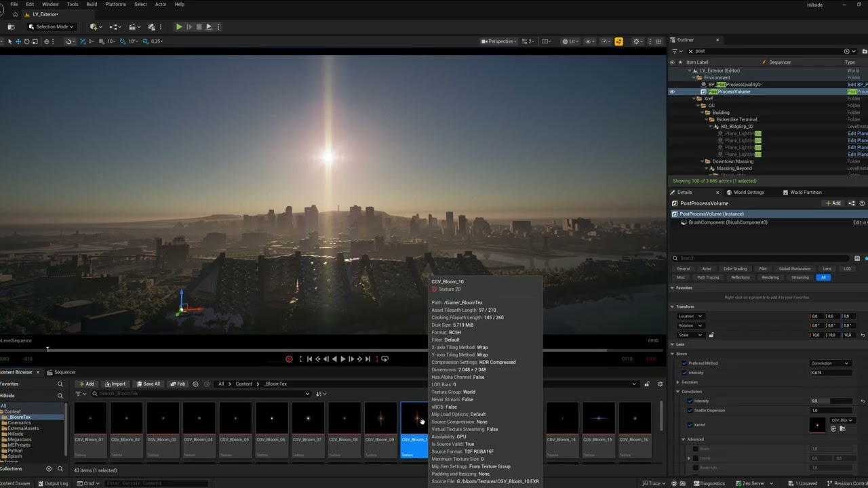The image size is (868, 488).
Task: Open Fab from the Content Browser
Action: click(178, 384)
